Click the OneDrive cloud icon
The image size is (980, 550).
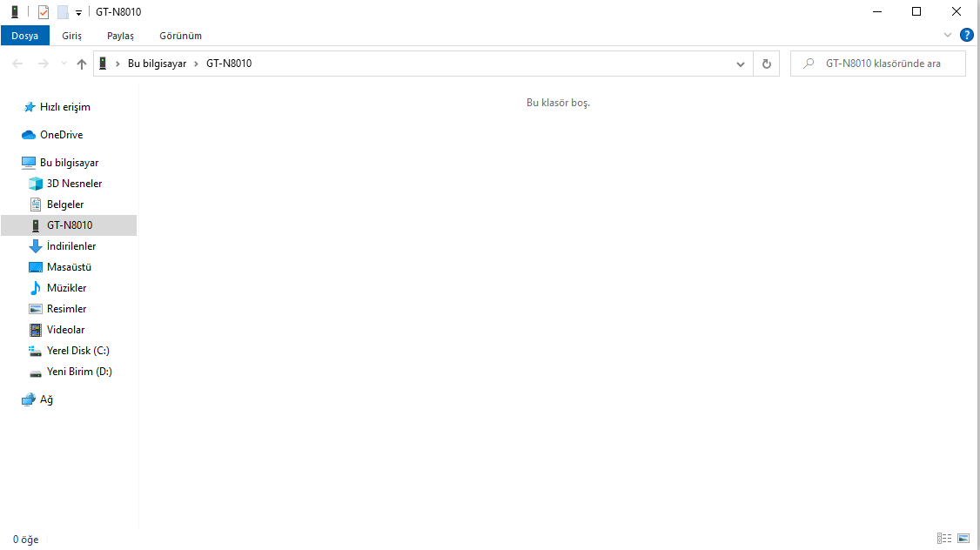coord(29,134)
